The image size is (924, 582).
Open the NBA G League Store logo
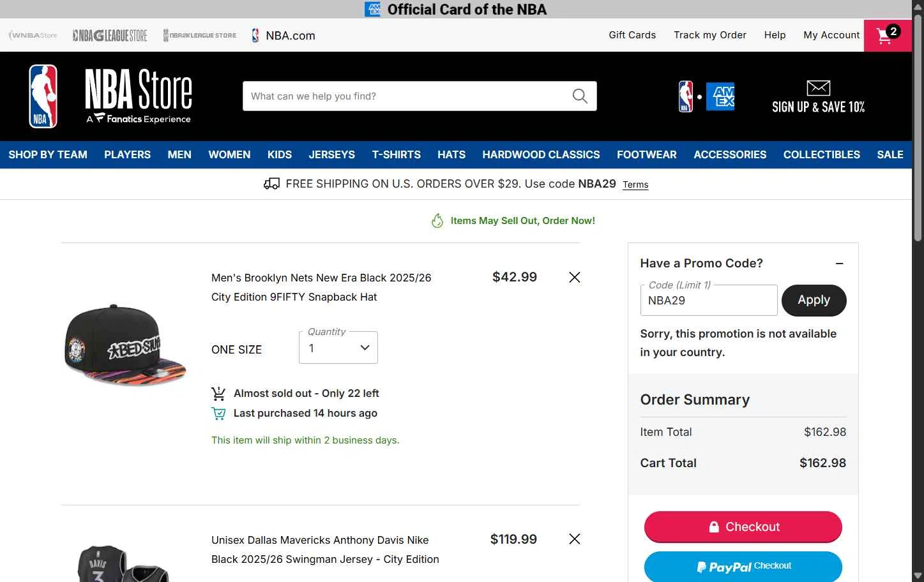point(110,35)
